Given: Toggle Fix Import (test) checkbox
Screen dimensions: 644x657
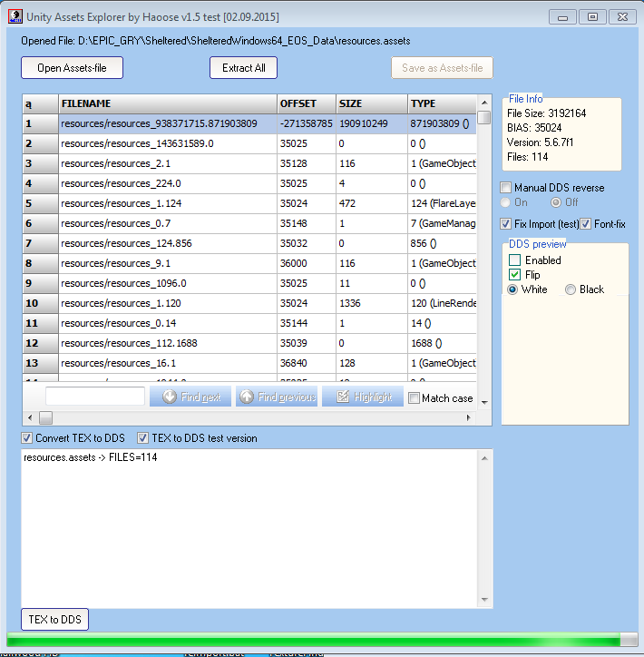Looking at the screenshot, I should pyautogui.click(x=506, y=224).
